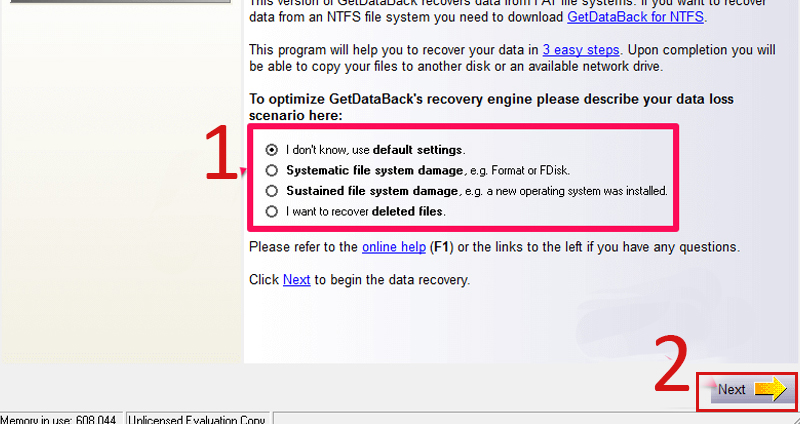This screenshot has height=424, width=800.
Task: Select the "use default settings" radio button
Action: coord(271,150)
